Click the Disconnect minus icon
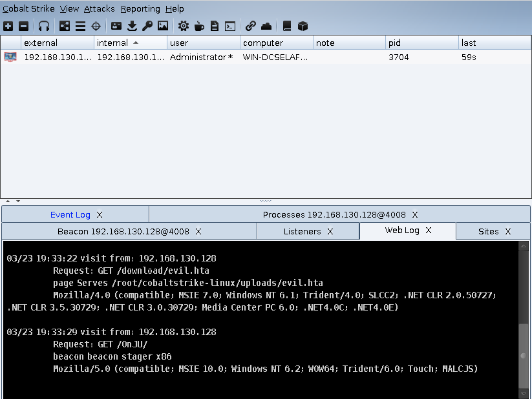This screenshot has height=399, width=532. coord(23,26)
